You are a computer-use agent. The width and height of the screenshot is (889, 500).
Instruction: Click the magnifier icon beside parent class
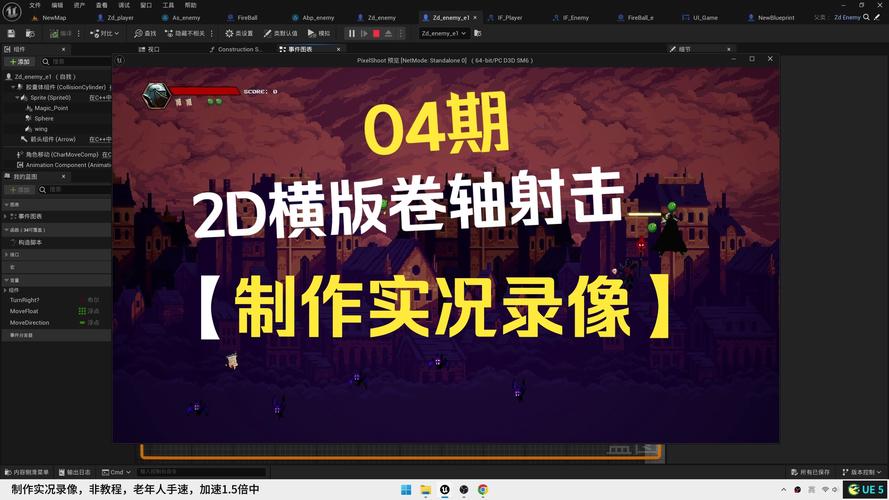pyautogui.click(x=866, y=18)
